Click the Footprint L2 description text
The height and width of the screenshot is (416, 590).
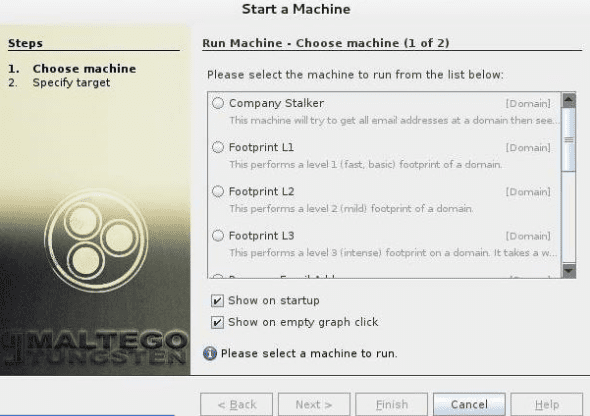point(351,208)
